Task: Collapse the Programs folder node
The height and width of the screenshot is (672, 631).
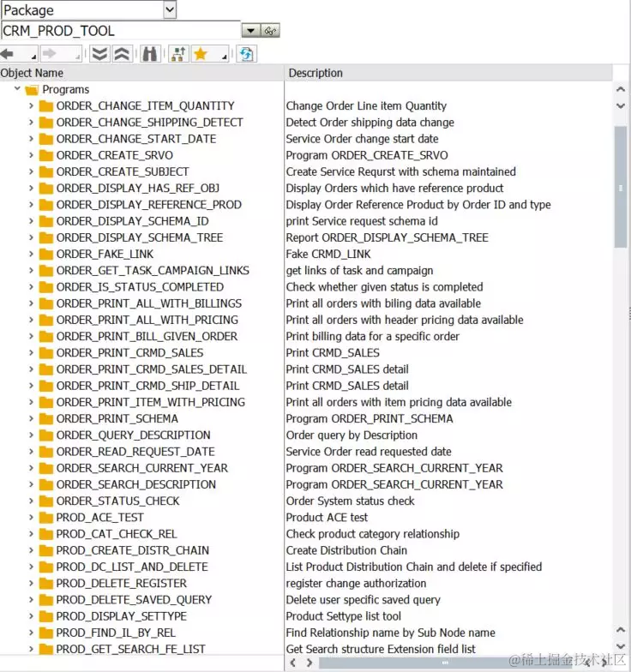Action: (x=17, y=89)
